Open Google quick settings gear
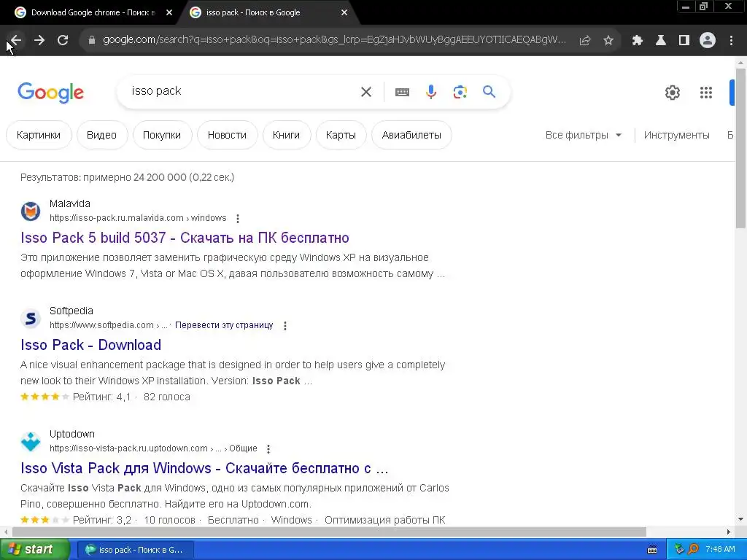The width and height of the screenshot is (747, 560). [672, 93]
